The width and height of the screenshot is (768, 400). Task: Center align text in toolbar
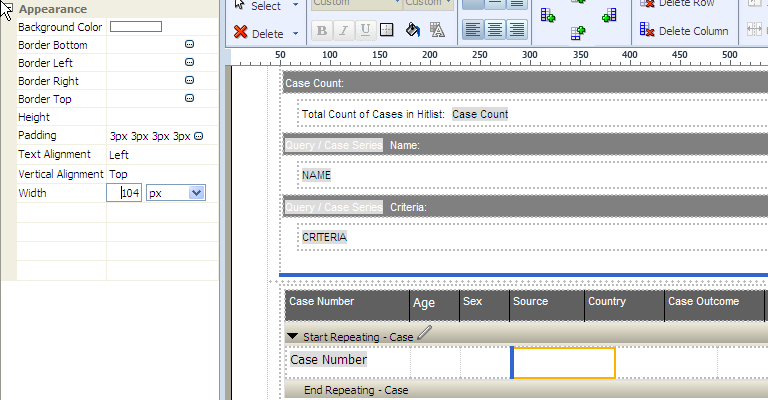495,30
